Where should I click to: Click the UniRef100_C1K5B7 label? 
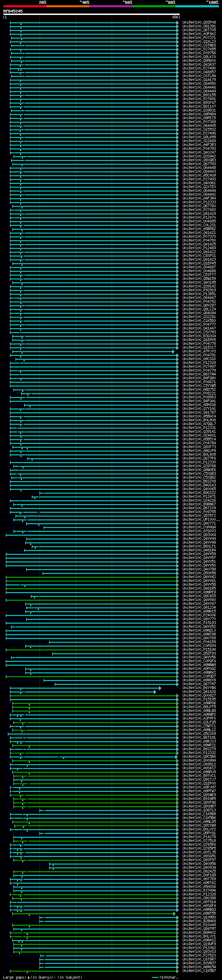[199, 971]
